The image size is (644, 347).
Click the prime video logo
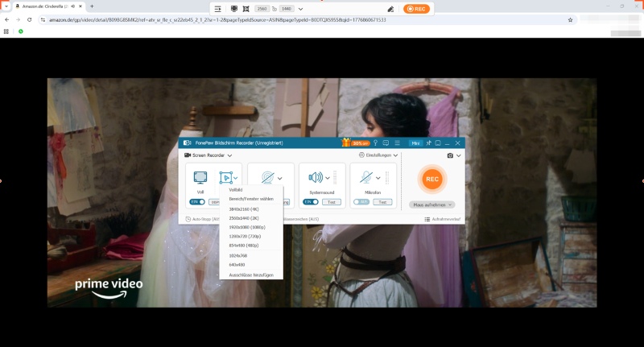109,288
